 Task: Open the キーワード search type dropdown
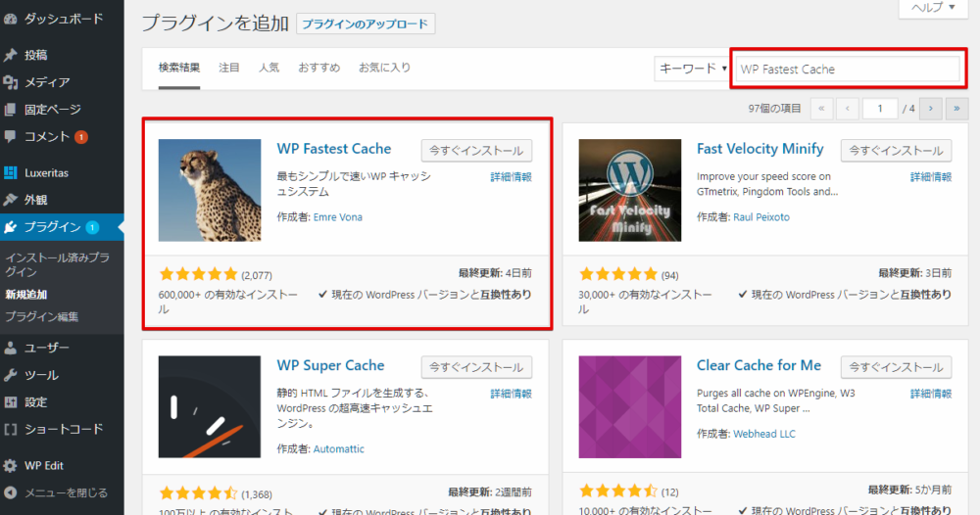coord(693,69)
